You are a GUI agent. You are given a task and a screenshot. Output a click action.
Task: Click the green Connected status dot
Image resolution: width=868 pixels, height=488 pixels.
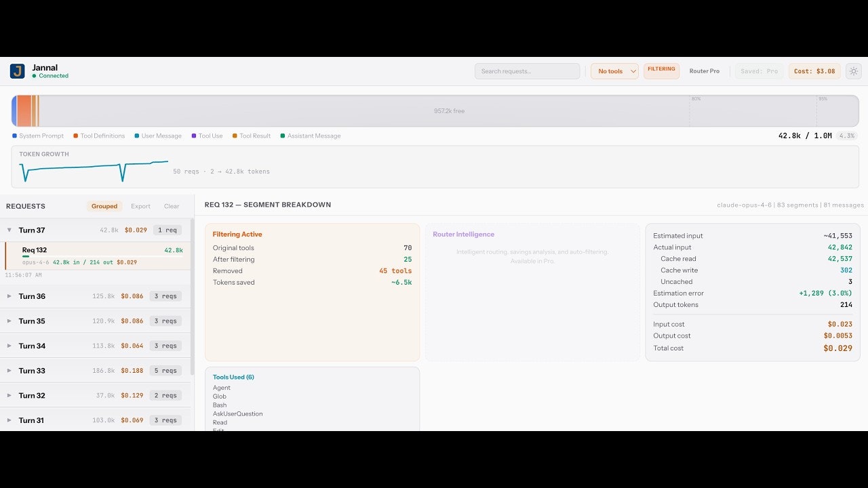pyautogui.click(x=34, y=76)
